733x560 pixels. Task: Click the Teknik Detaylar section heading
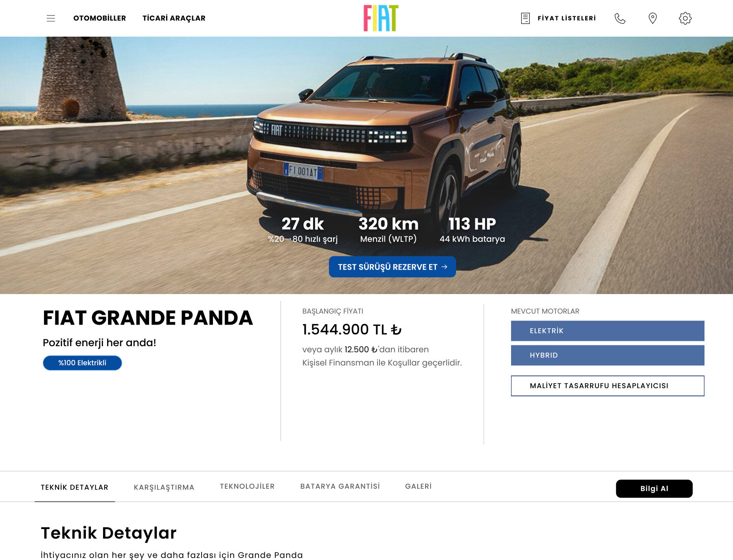pyautogui.click(x=109, y=533)
